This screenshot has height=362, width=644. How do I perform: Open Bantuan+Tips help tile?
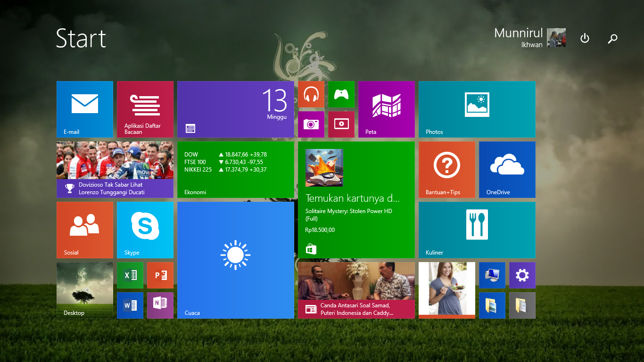447,170
